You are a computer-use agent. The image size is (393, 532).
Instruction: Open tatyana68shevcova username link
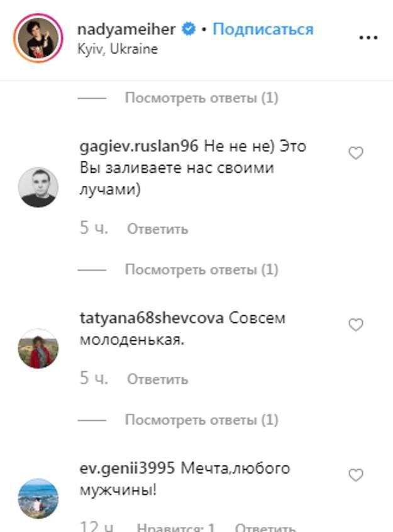pos(152,318)
